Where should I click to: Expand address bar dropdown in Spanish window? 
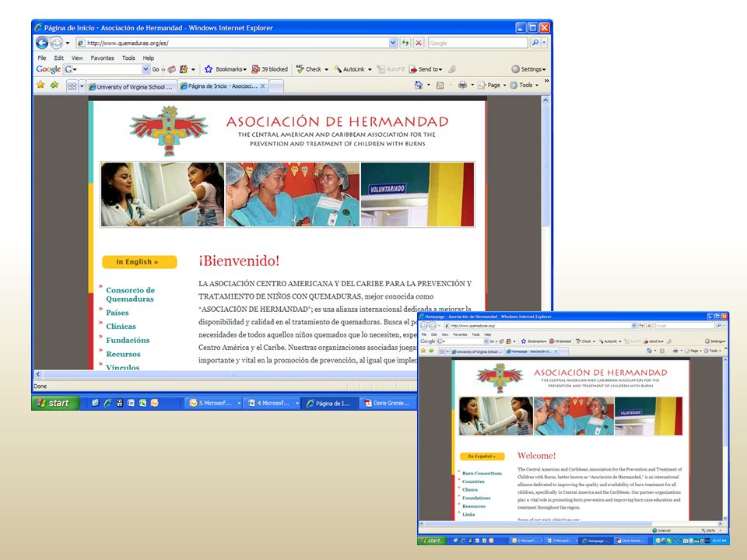(392, 43)
